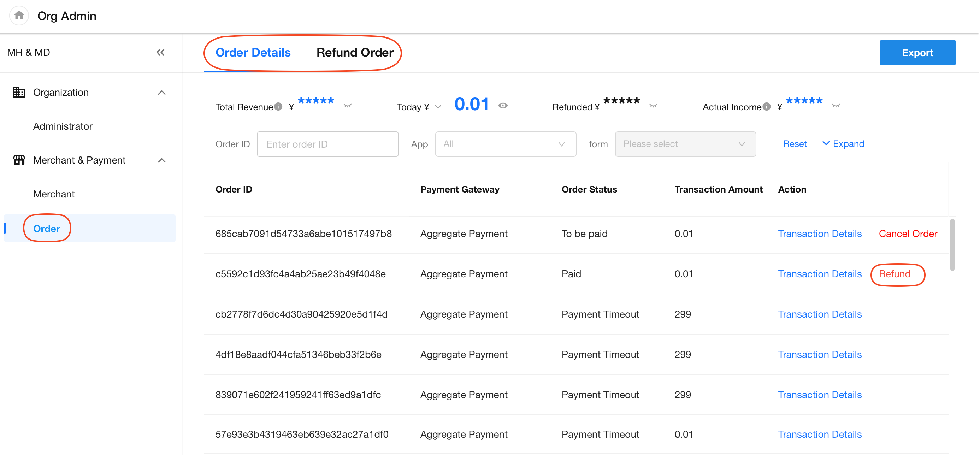Reset the search filters
This screenshot has width=980, height=455.
tap(795, 144)
